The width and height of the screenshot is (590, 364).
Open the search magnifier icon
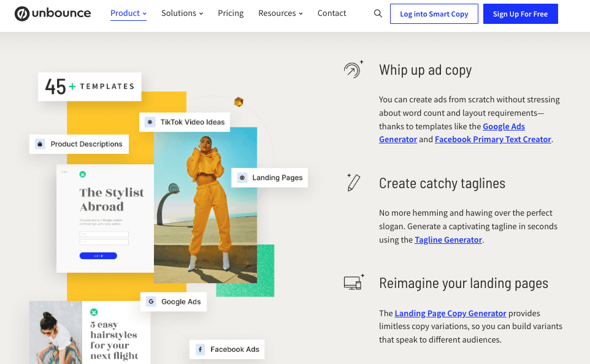[x=378, y=13]
